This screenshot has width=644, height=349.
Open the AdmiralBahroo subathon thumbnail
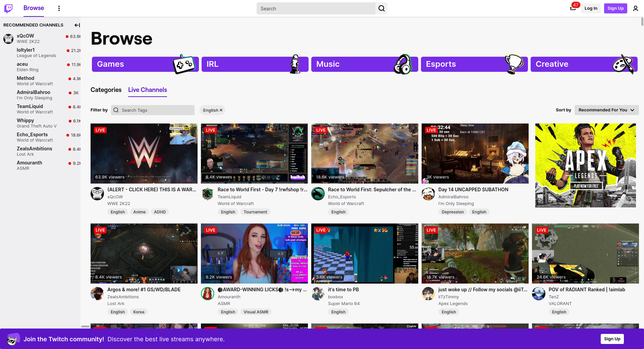point(475,153)
